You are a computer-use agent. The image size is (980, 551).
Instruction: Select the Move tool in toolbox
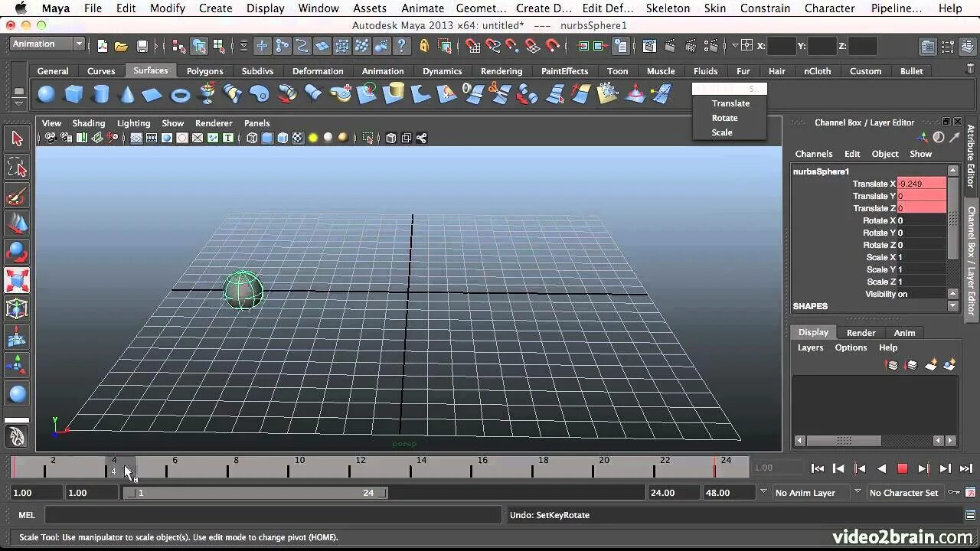[x=17, y=223]
